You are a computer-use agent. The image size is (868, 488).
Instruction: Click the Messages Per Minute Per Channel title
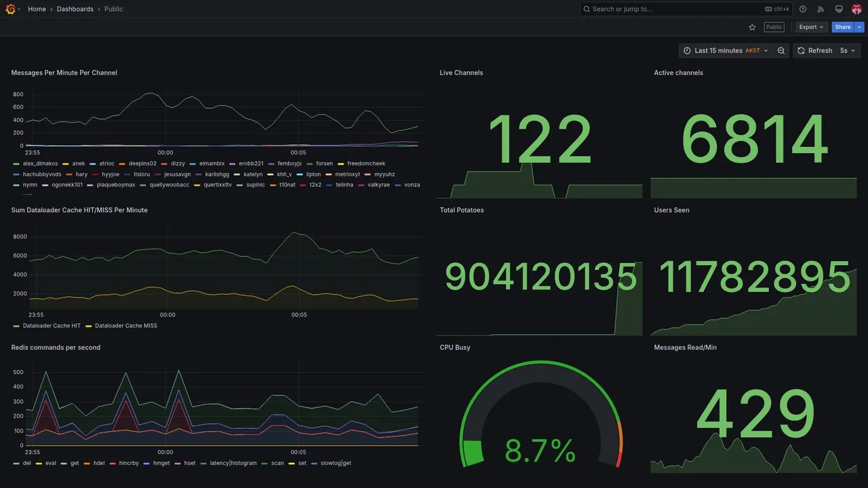point(64,73)
